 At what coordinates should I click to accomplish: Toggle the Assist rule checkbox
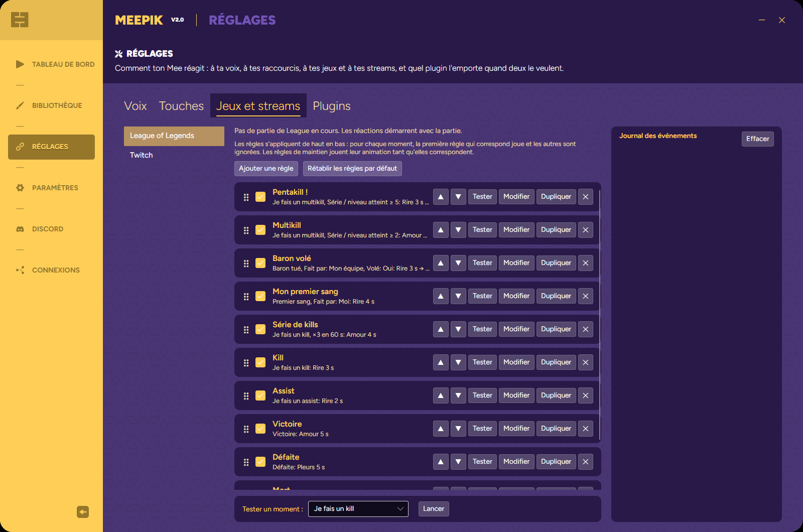click(x=260, y=395)
